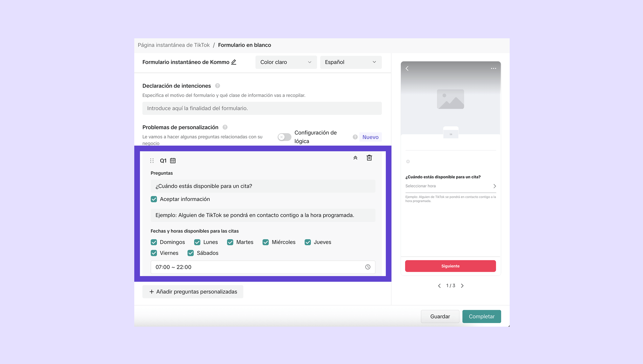Click Añadir preguntas personalizadas button
The image size is (643, 364).
click(x=193, y=292)
